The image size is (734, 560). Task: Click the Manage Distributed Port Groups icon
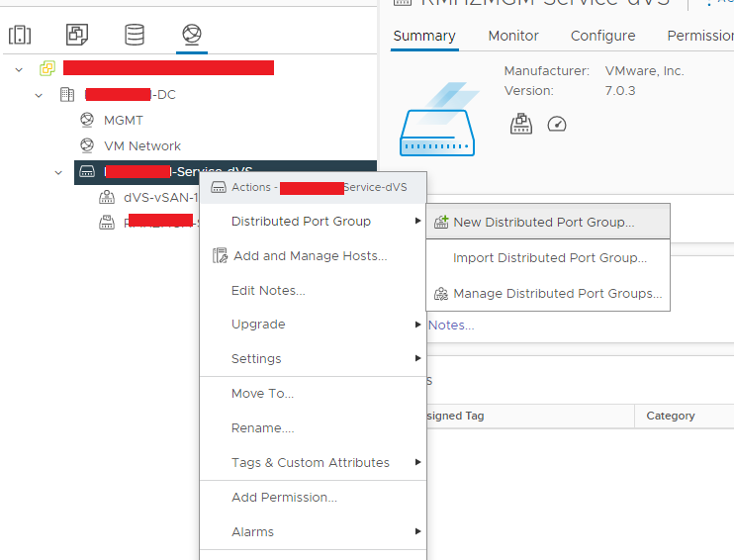point(441,294)
